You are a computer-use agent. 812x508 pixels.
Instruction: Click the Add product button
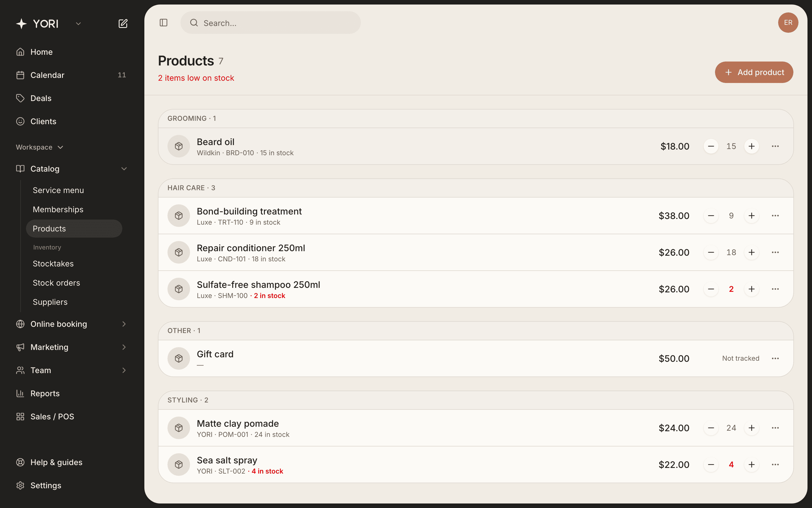pyautogui.click(x=754, y=72)
